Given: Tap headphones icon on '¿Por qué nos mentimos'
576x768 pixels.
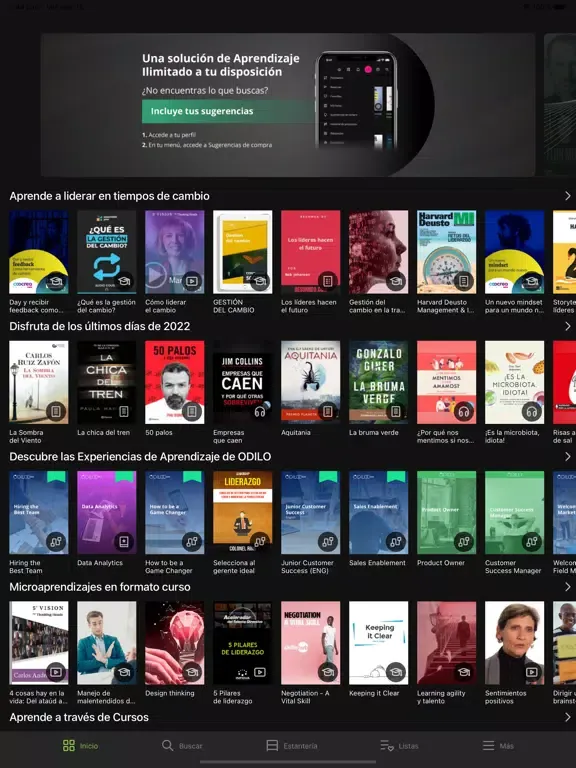Looking at the screenshot, I should point(464,411).
